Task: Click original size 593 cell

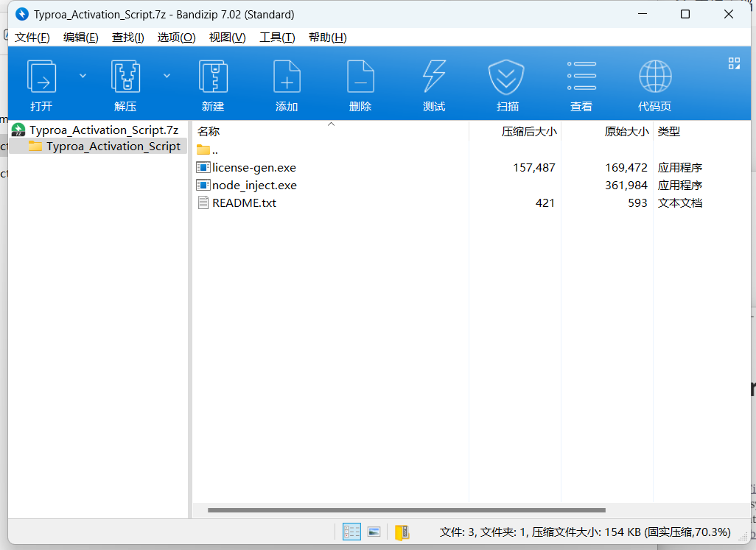Action: 637,202
